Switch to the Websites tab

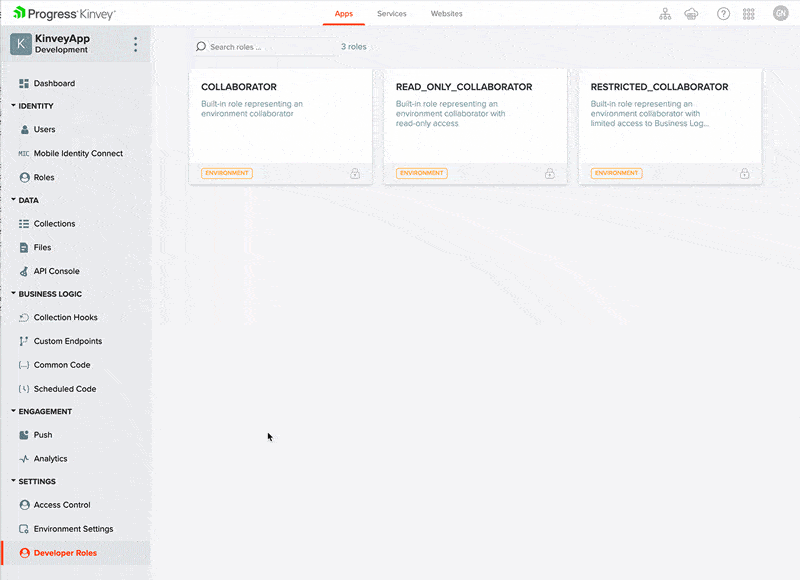tap(446, 14)
